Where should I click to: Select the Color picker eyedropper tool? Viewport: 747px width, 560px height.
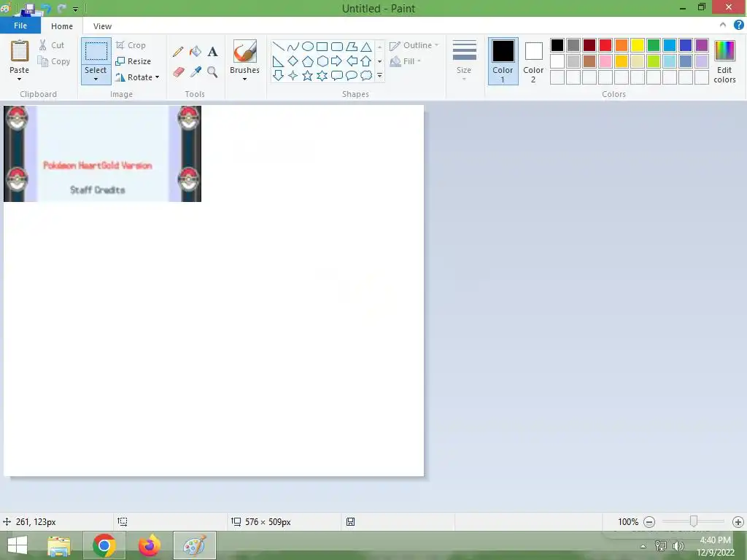[x=196, y=72]
